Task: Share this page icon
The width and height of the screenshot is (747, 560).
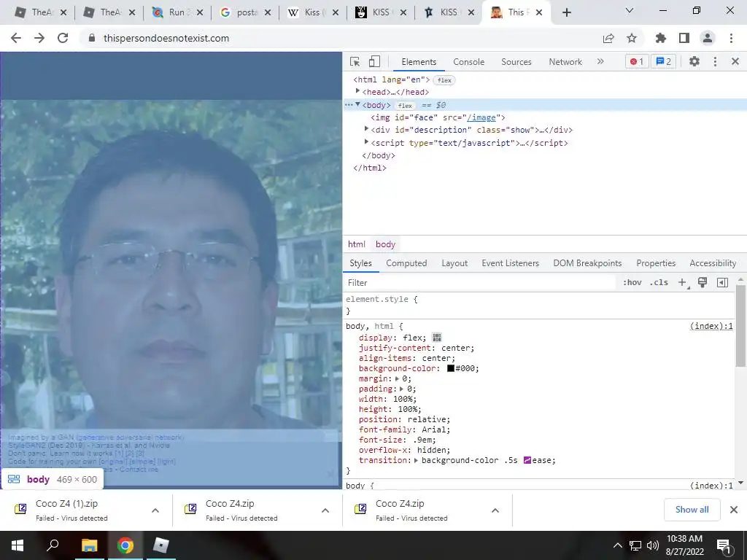Action: (608, 38)
